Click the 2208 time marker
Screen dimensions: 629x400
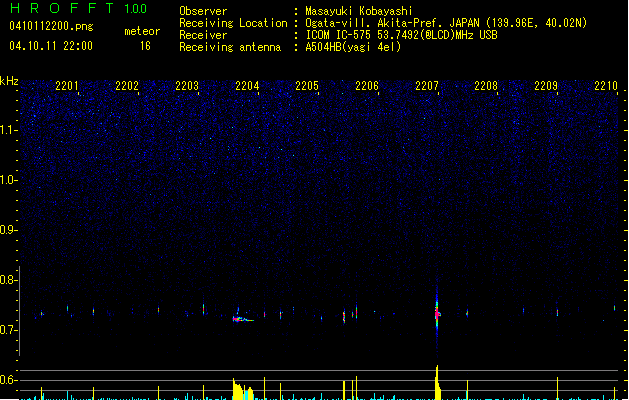(x=486, y=86)
